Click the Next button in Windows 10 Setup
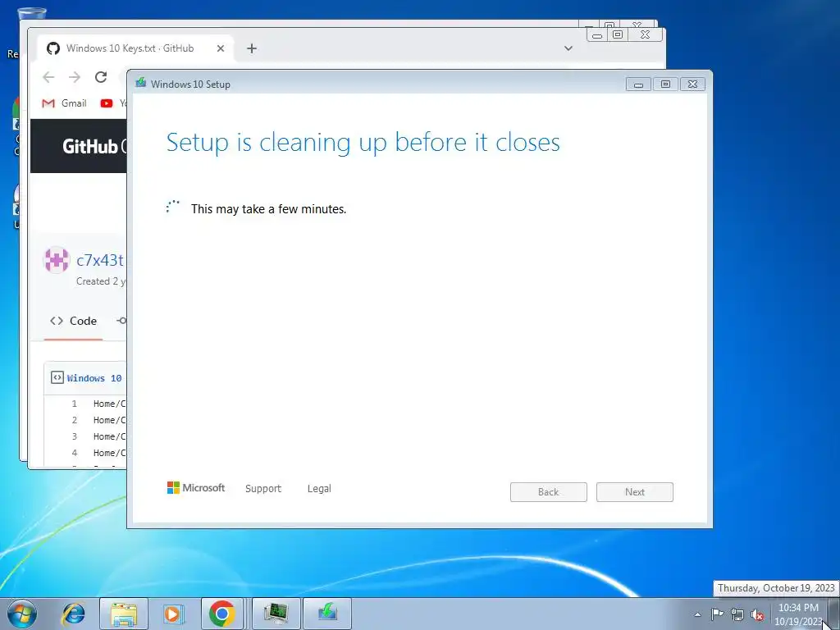Screen dimensions: 840x630 coord(634,492)
